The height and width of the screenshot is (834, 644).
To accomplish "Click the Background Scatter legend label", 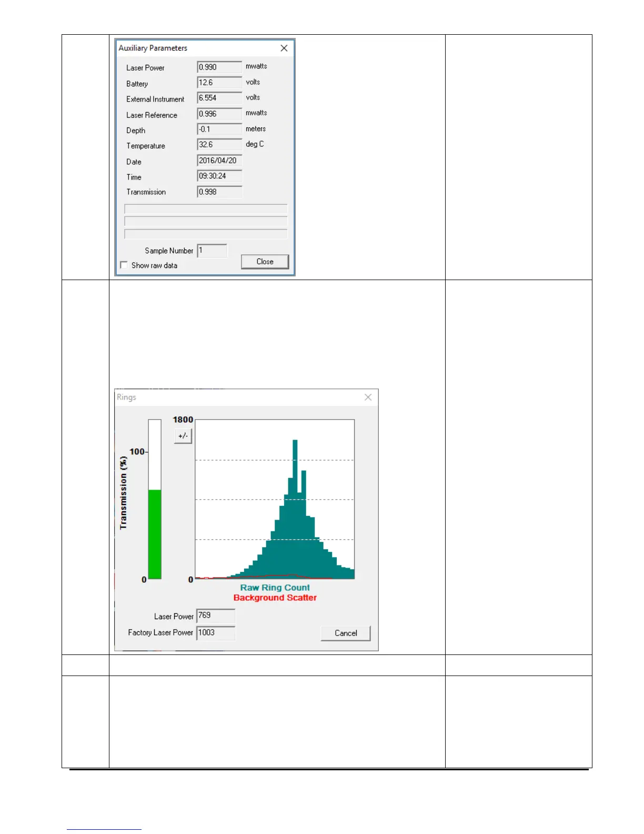I will pyautogui.click(x=275, y=598).
